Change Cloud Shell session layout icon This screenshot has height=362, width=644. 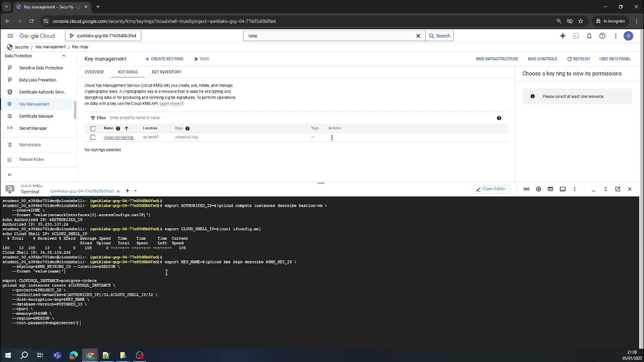click(x=562, y=189)
